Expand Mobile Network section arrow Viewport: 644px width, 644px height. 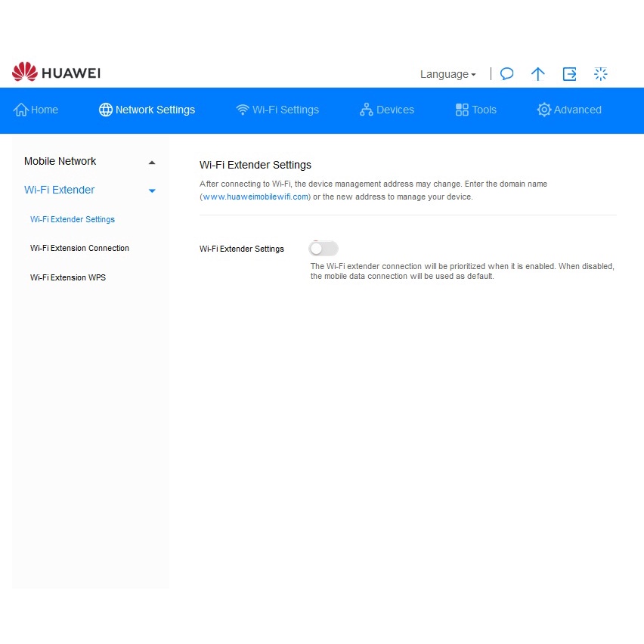(152, 162)
